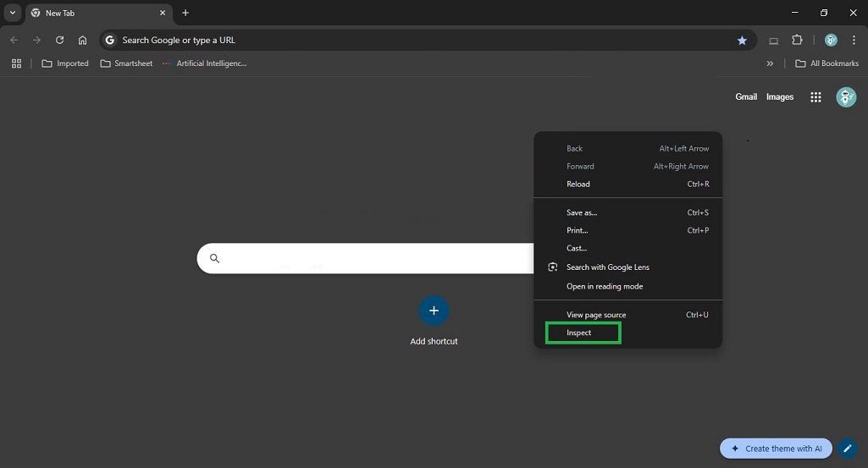This screenshot has height=468, width=868.
Task: Restore down the Chrome window
Action: [824, 12]
